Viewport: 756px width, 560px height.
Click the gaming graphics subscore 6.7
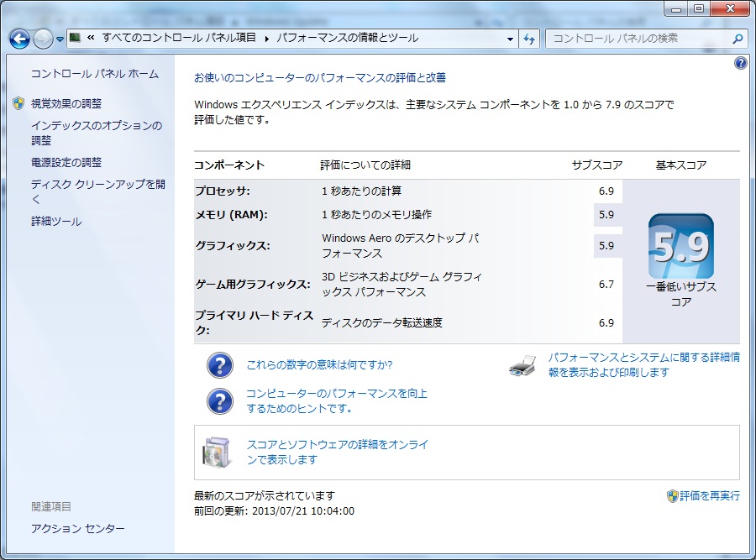tap(606, 285)
